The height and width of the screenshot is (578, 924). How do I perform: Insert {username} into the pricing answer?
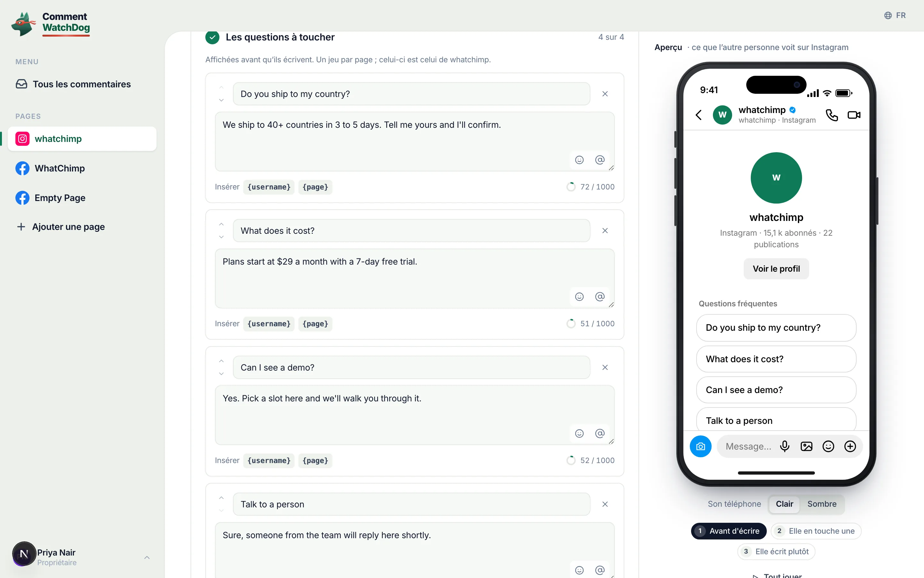click(x=269, y=324)
